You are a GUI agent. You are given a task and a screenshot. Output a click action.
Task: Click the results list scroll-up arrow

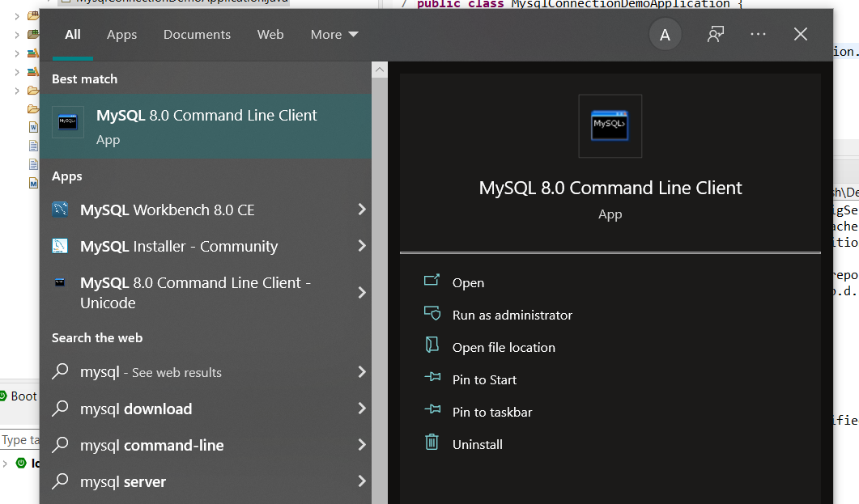pyautogui.click(x=380, y=70)
